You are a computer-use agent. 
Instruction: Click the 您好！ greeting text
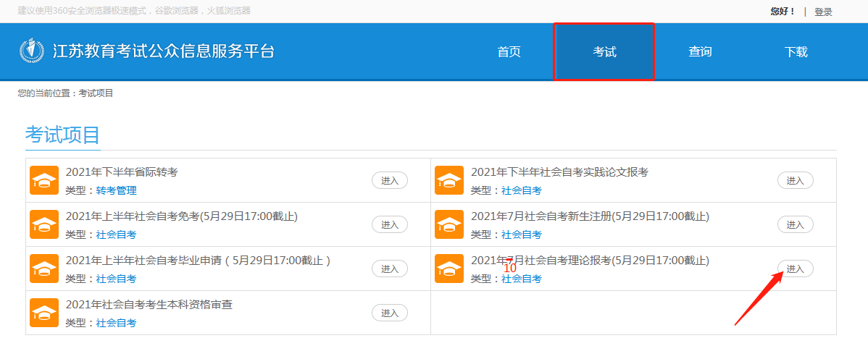783,11
